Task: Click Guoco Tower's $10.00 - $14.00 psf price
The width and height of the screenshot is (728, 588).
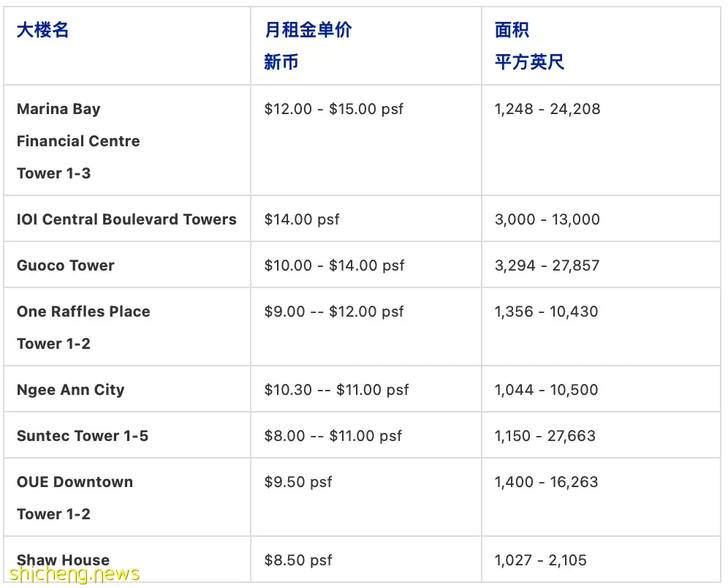Action: [334, 265]
